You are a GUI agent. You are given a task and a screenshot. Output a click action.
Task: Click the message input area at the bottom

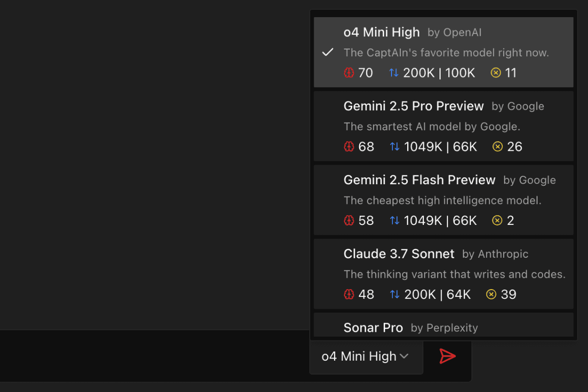[147, 356]
